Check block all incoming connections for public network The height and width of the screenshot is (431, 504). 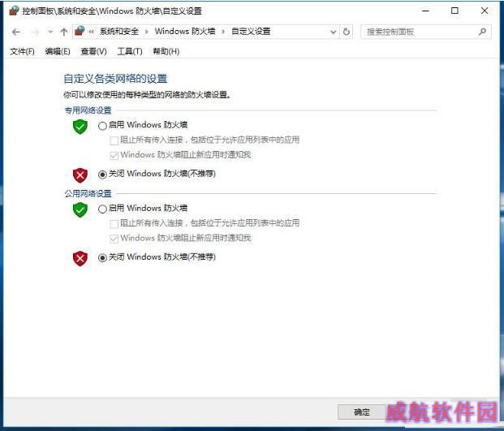[114, 224]
